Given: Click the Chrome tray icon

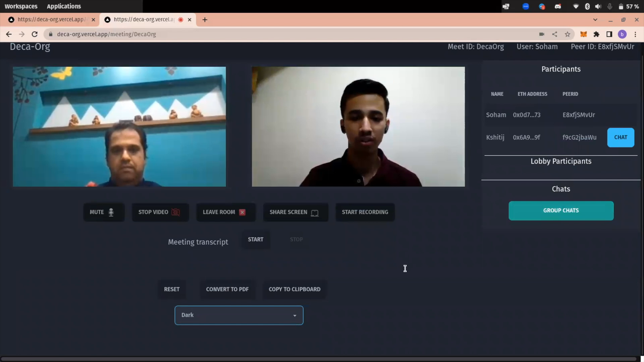Looking at the screenshot, I should tap(542, 6).
